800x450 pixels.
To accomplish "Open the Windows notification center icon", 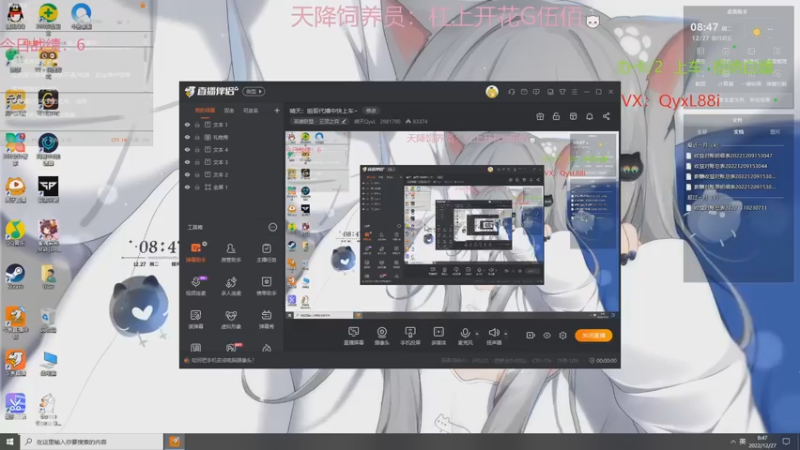I will click(x=787, y=441).
